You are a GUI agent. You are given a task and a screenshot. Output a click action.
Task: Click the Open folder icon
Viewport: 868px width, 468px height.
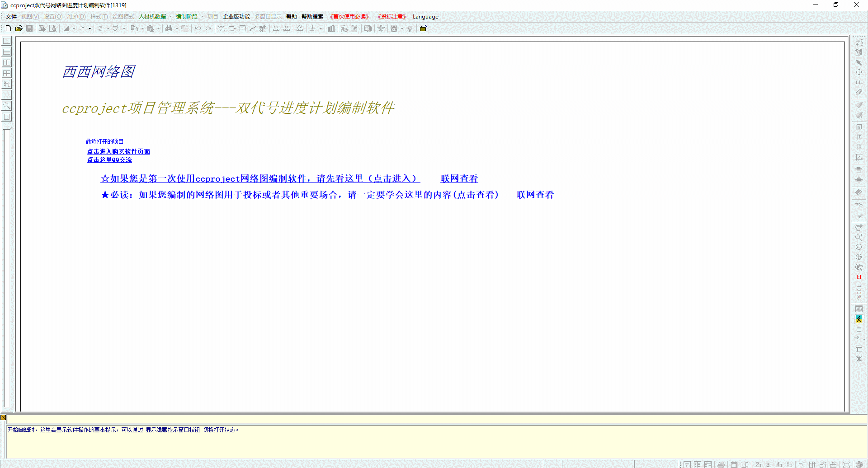19,28
